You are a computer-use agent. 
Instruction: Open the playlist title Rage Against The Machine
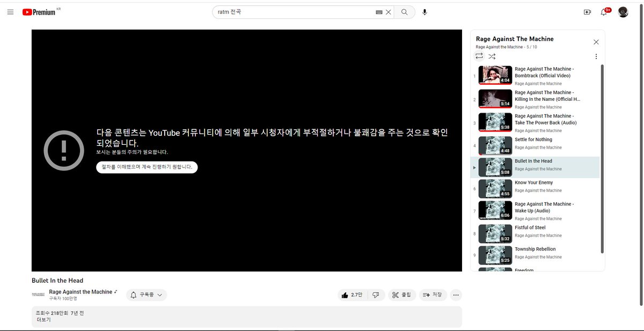click(515, 39)
